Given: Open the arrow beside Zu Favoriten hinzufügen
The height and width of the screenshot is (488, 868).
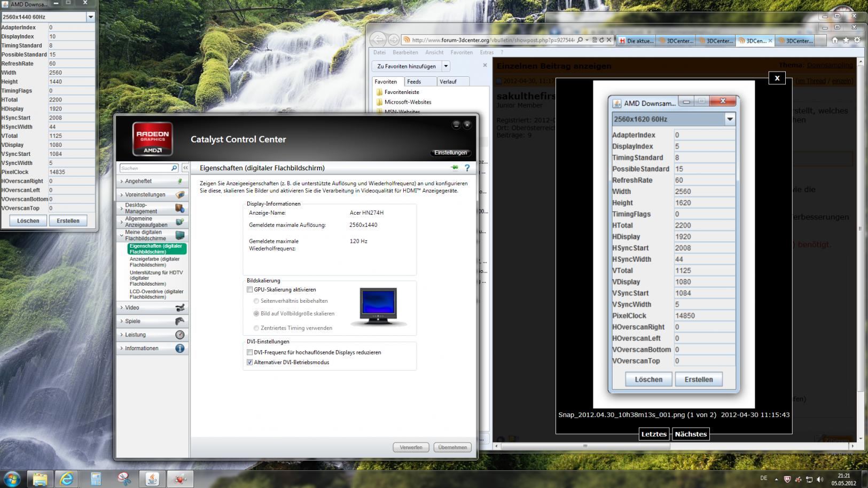Looking at the screenshot, I should coord(445,66).
